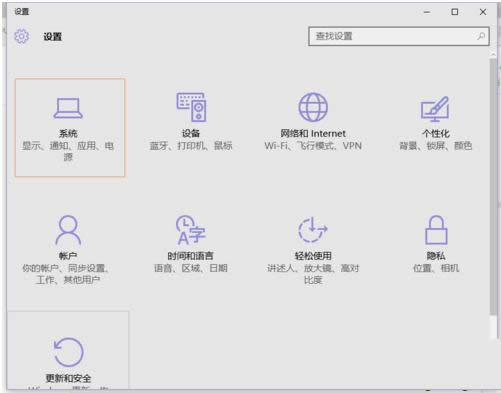Screen dimensions: 501x393
Task: Select the 显示、通知、应用、电源 description text
Action: point(68,151)
